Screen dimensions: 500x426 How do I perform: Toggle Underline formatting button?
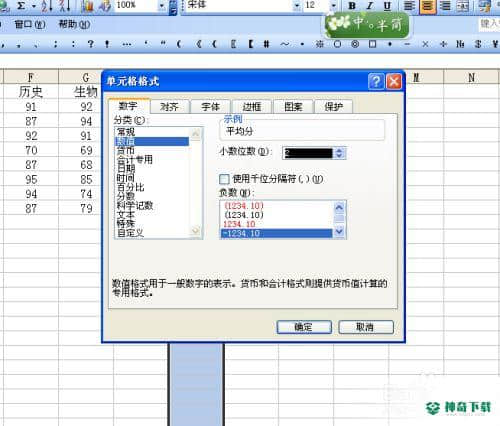coord(387,6)
